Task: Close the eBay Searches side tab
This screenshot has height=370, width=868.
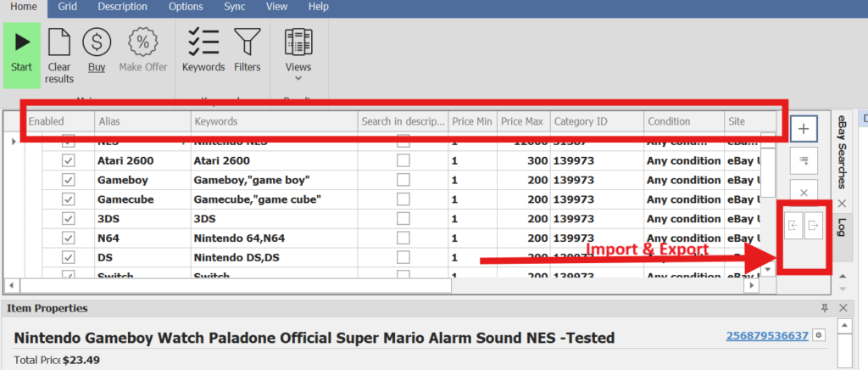Action: (x=842, y=204)
